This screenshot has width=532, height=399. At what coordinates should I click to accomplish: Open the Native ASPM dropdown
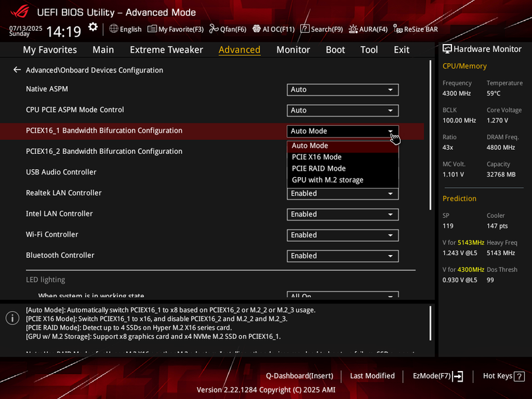pyautogui.click(x=343, y=89)
